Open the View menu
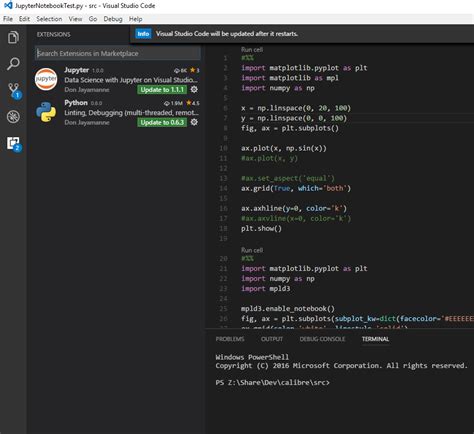474x434 pixels. [x=75, y=19]
